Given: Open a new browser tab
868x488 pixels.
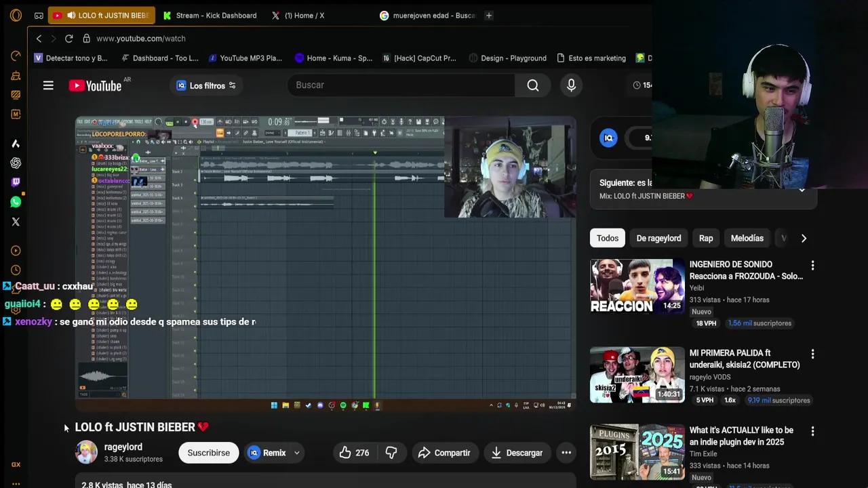Looking at the screenshot, I should 488,16.
